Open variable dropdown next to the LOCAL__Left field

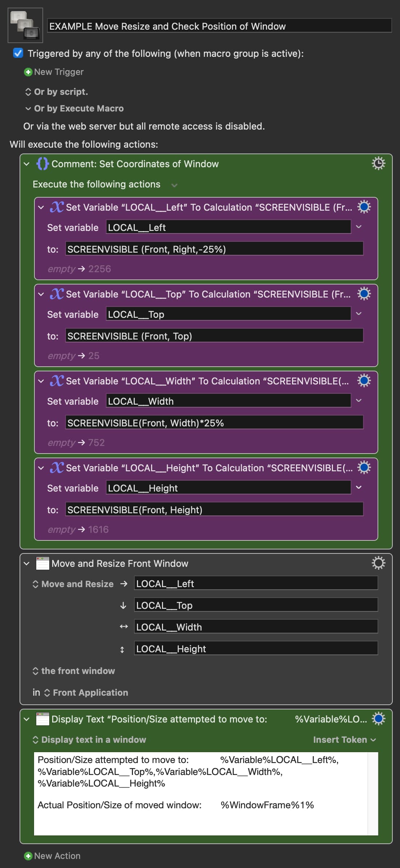point(359,227)
